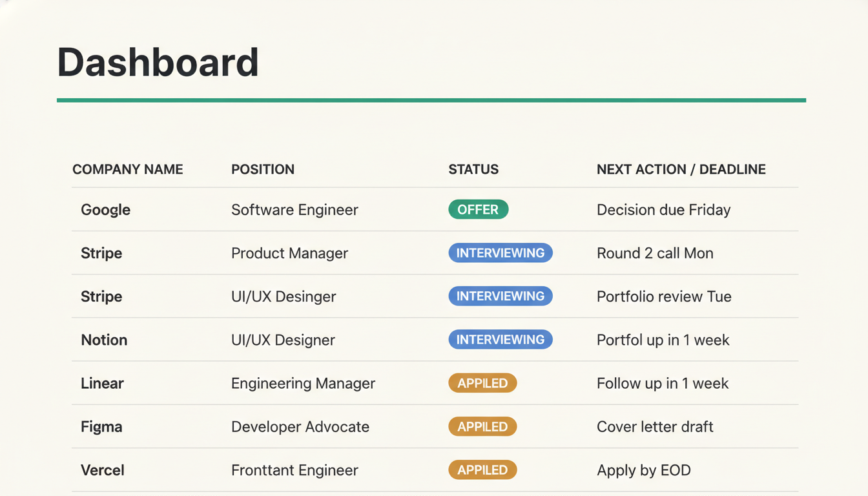Click the Vercel company name
The height and width of the screenshot is (496, 868).
tap(102, 470)
